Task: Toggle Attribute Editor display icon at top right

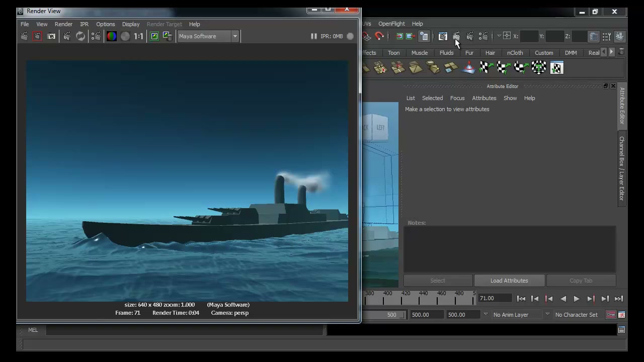Action: point(594,36)
